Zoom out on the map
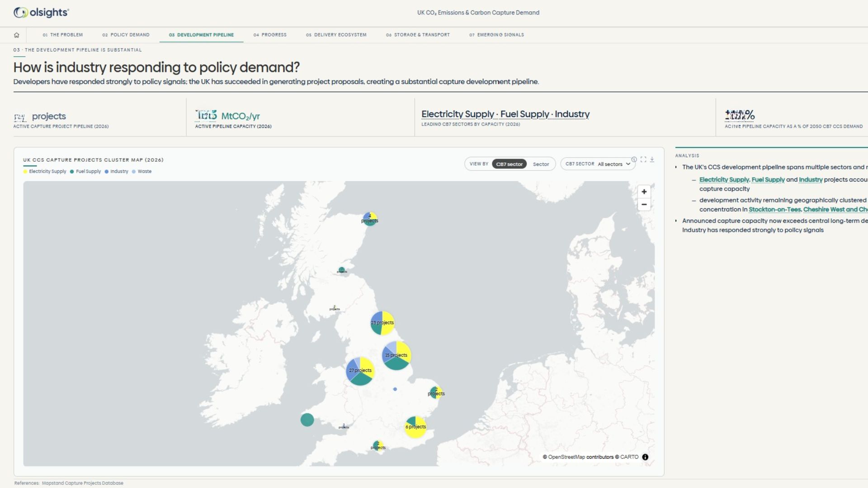The width and height of the screenshot is (868, 488). tap(644, 205)
